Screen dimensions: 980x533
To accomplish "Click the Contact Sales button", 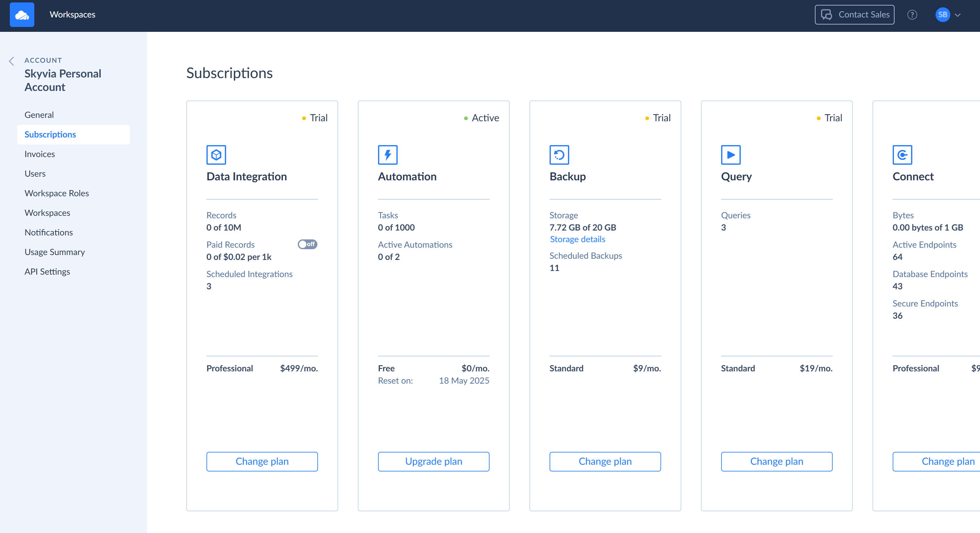I will click(854, 15).
